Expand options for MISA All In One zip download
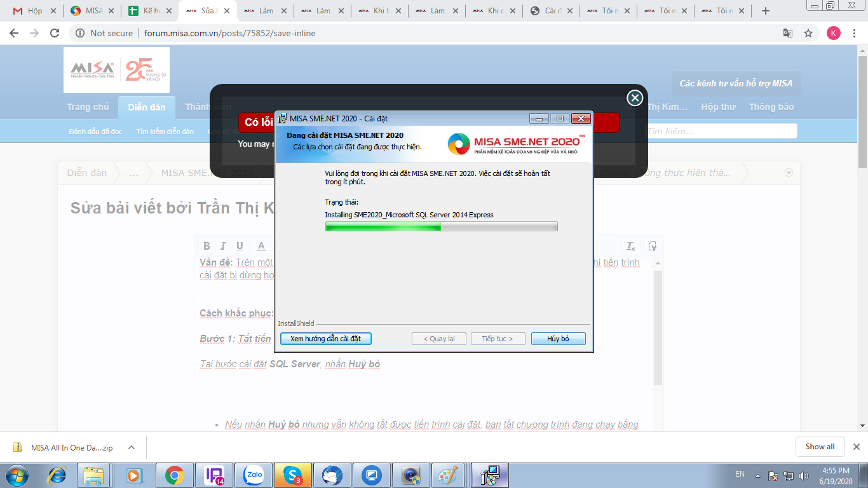 pos(132,447)
